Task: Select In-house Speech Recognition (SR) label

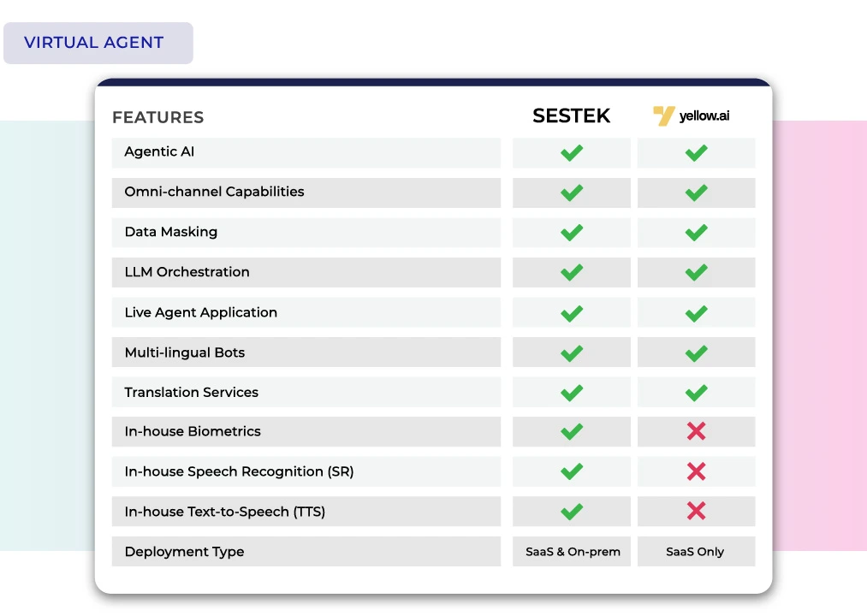Action: pyautogui.click(x=239, y=471)
